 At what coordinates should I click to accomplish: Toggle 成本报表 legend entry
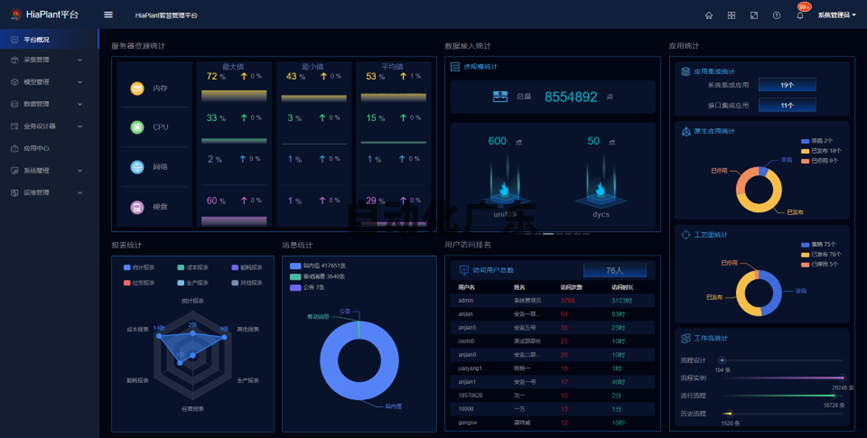[193, 268]
